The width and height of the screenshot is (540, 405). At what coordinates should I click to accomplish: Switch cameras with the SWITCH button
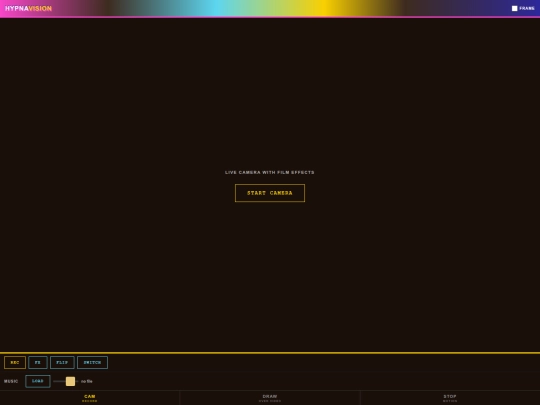coord(92,362)
